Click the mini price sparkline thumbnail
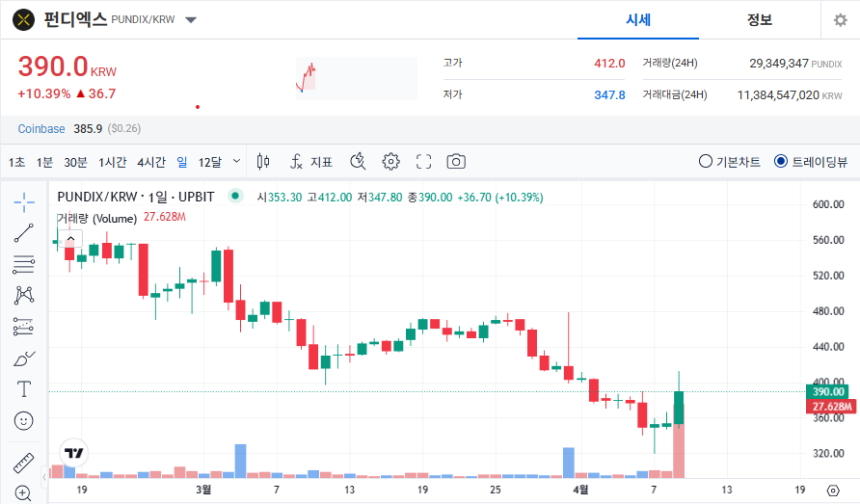The image size is (860, 504). coord(357,78)
